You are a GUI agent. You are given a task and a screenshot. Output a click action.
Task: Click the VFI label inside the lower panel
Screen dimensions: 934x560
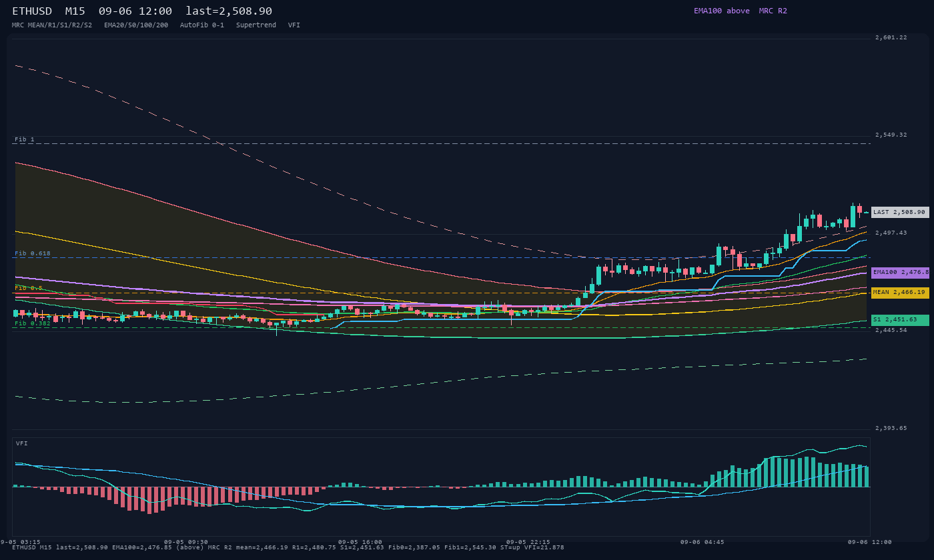[22, 443]
